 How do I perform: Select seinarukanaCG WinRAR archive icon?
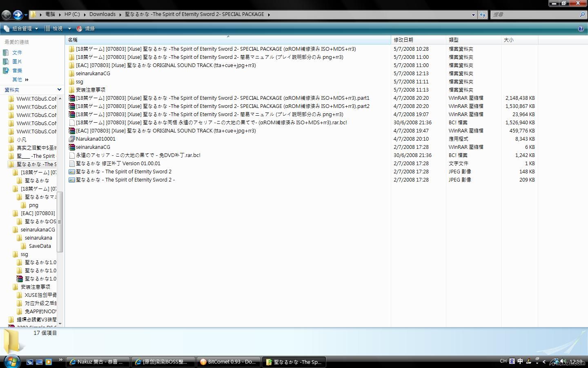click(72, 147)
